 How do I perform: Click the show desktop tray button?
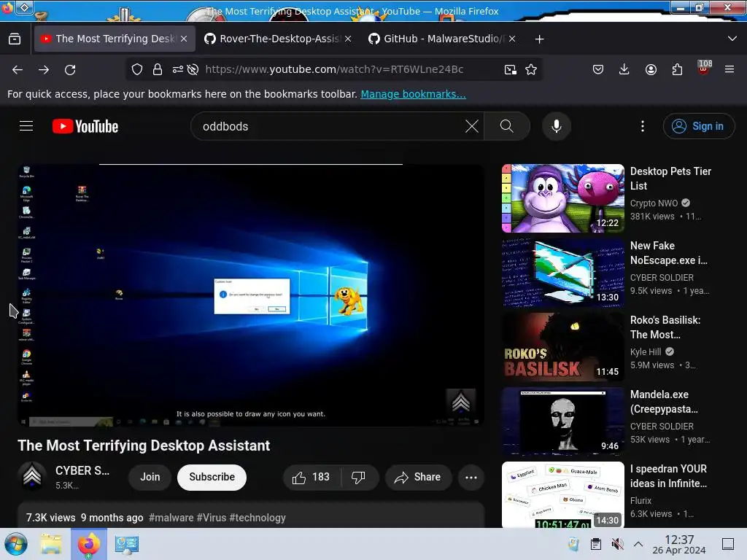click(728, 544)
